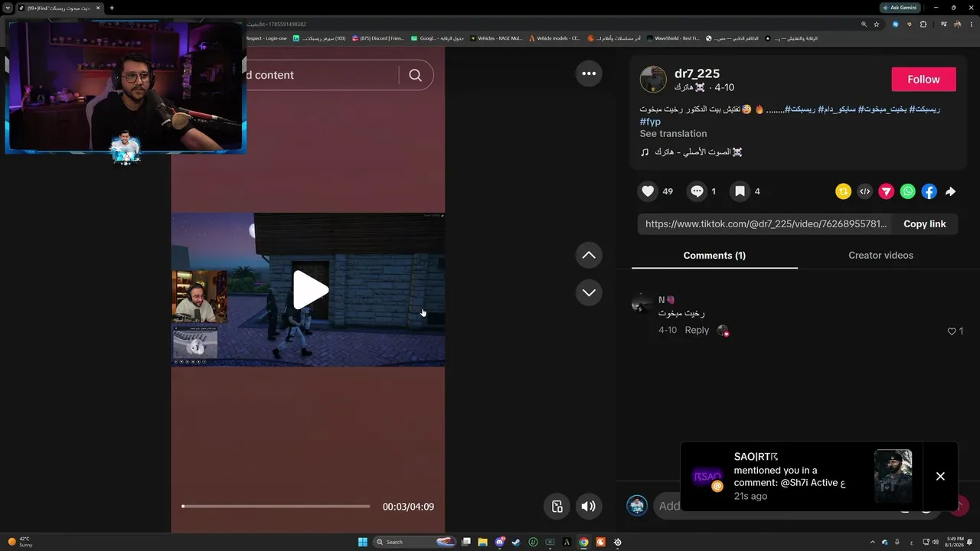Save the video with the bookmark icon
Image resolution: width=980 pixels, height=551 pixels.
click(x=740, y=191)
